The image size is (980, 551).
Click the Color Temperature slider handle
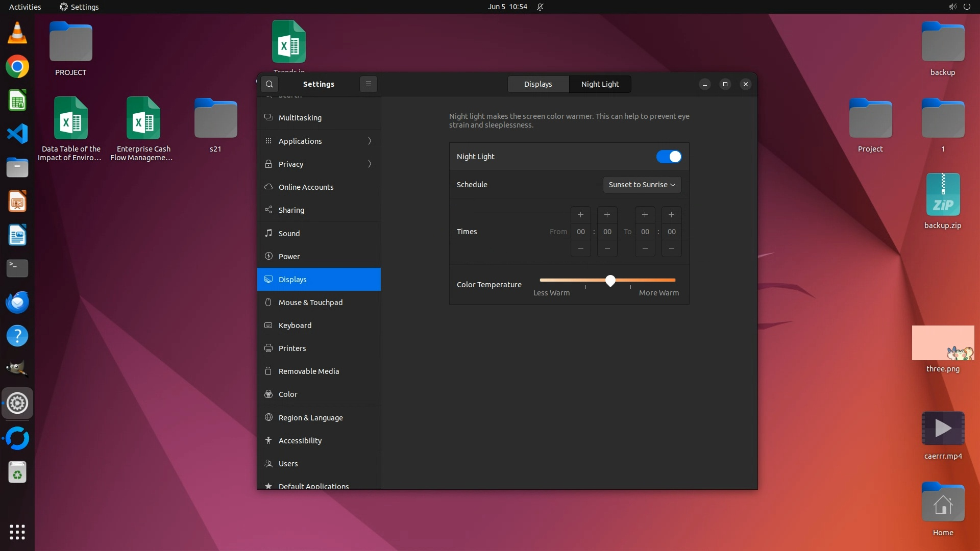pyautogui.click(x=610, y=281)
